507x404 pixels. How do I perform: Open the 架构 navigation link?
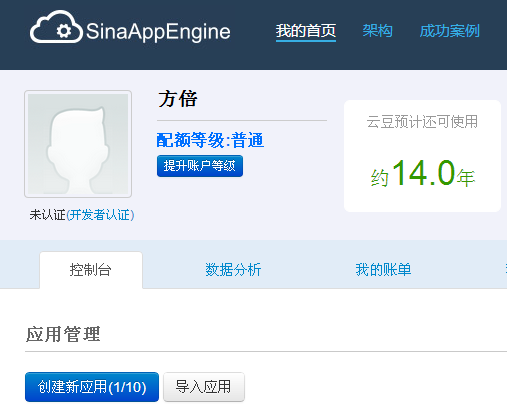377,31
